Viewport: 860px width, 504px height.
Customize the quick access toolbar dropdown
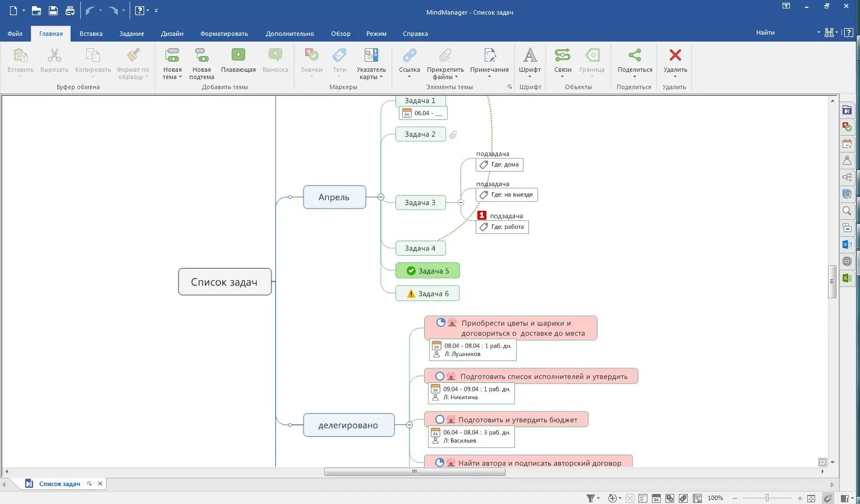point(156,11)
